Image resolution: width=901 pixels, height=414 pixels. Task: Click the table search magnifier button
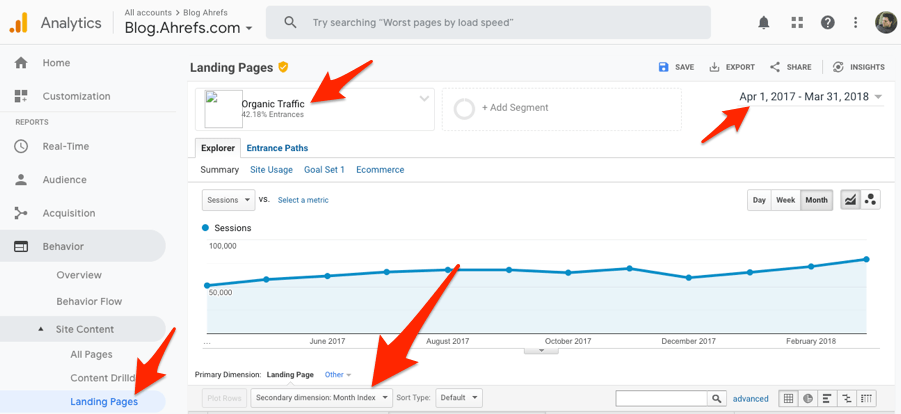[x=716, y=398]
